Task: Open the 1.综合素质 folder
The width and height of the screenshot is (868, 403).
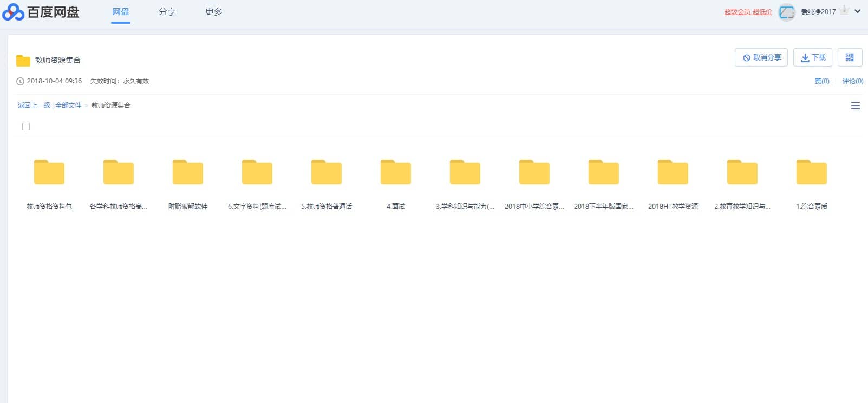Action: point(812,173)
